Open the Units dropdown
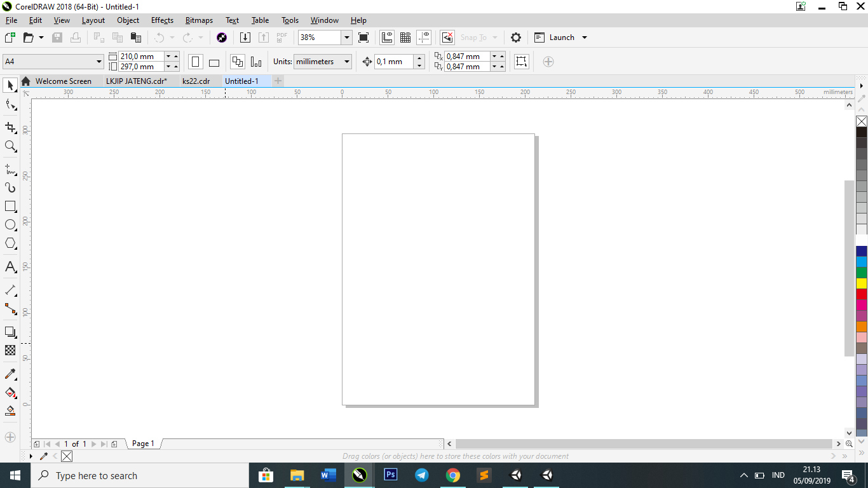868x488 pixels. tap(346, 62)
